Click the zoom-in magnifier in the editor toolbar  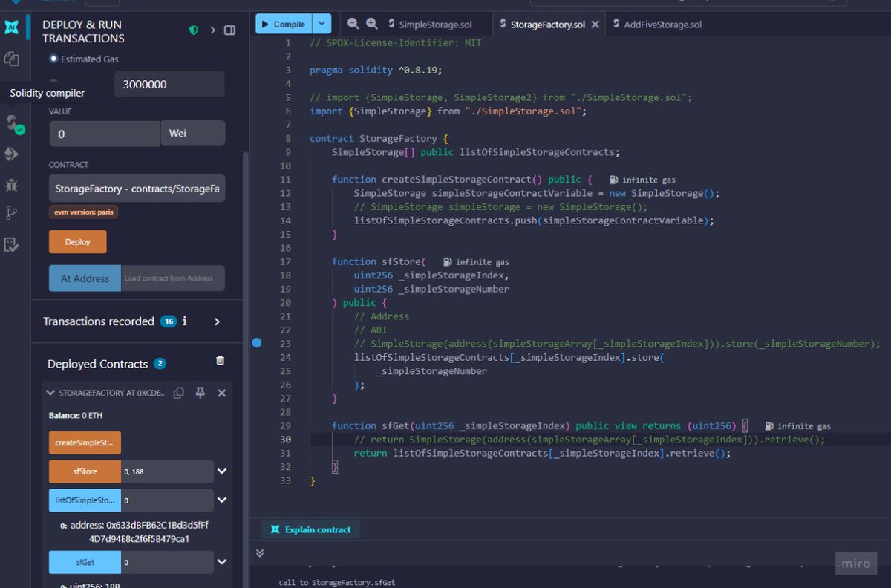[x=371, y=23]
